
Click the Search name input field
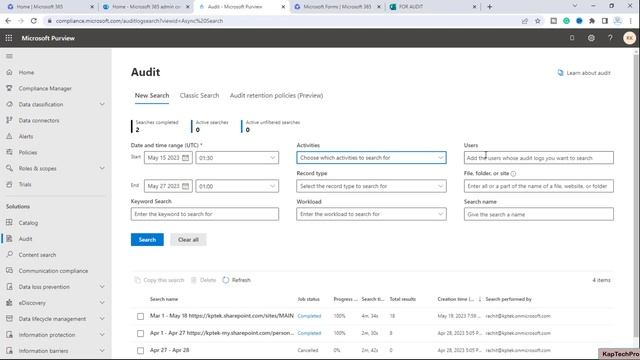pyautogui.click(x=538, y=214)
